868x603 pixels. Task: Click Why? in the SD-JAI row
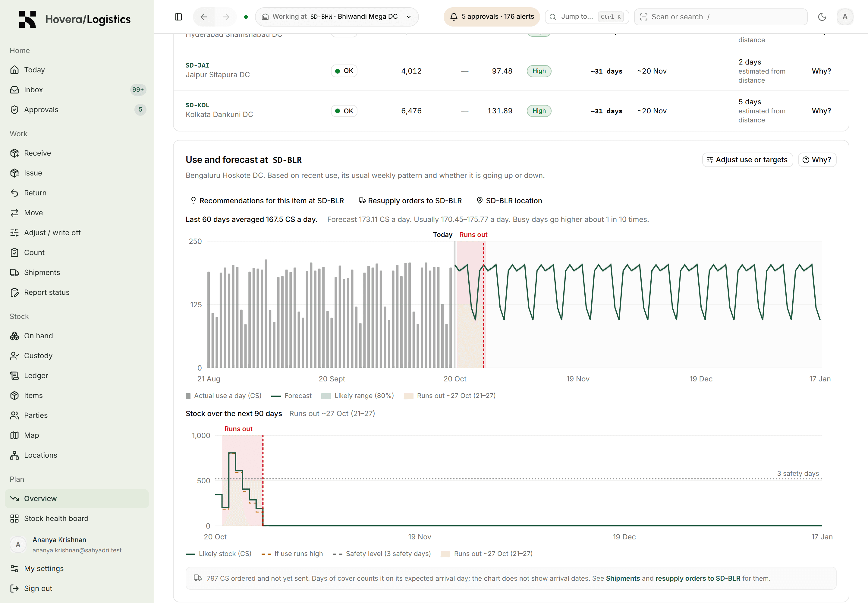pos(821,71)
